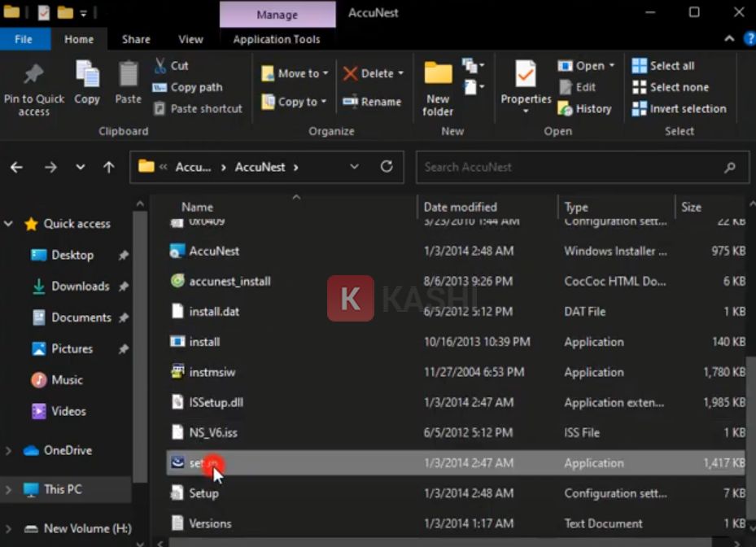Expand the This PC tree node
Viewport: 756px width, 547px height.
[x=9, y=489]
